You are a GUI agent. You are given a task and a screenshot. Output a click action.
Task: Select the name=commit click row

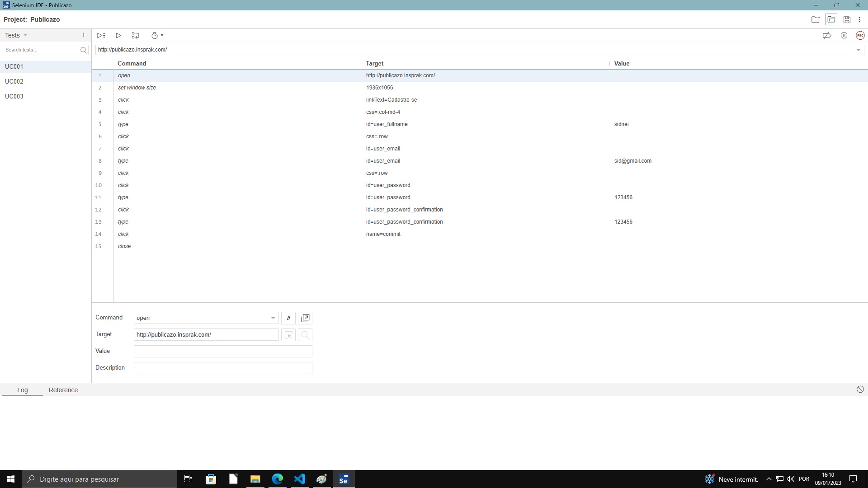(x=480, y=234)
